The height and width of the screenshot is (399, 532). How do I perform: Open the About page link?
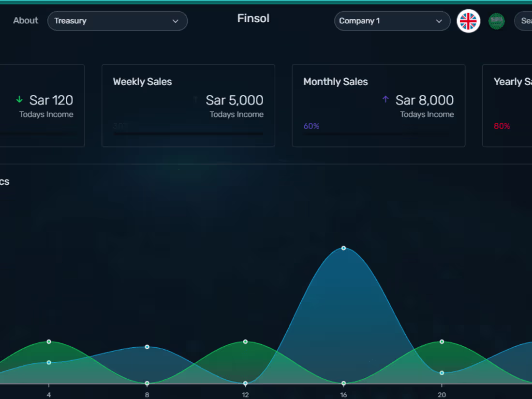click(26, 21)
